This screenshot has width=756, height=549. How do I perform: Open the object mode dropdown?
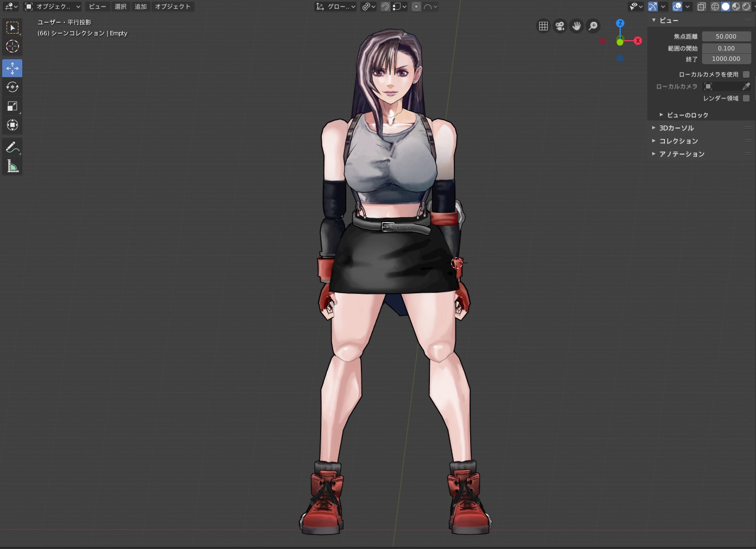coord(53,7)
